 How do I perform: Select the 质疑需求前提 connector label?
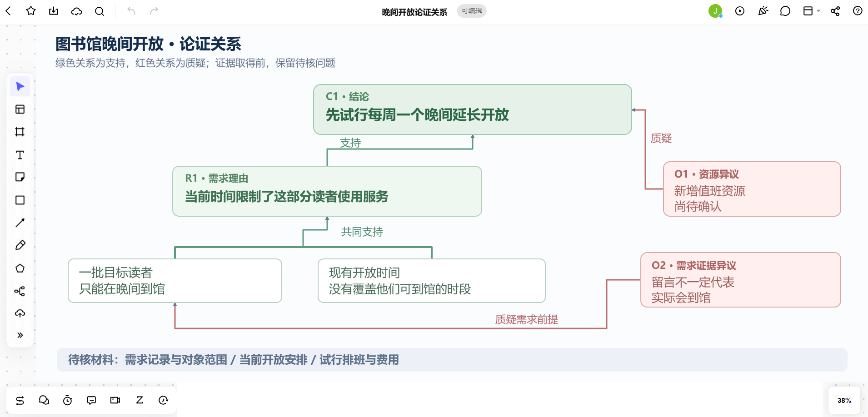527,320
